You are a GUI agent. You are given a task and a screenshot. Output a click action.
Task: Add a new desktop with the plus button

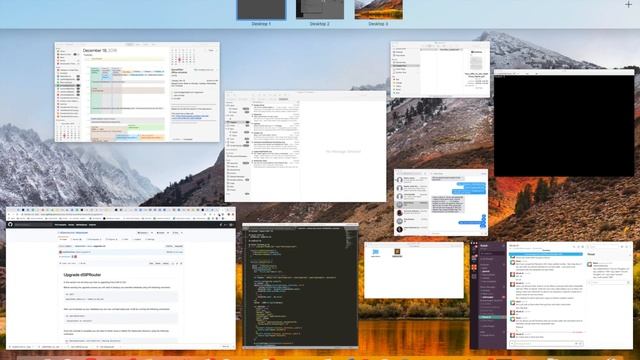[628, 4]
